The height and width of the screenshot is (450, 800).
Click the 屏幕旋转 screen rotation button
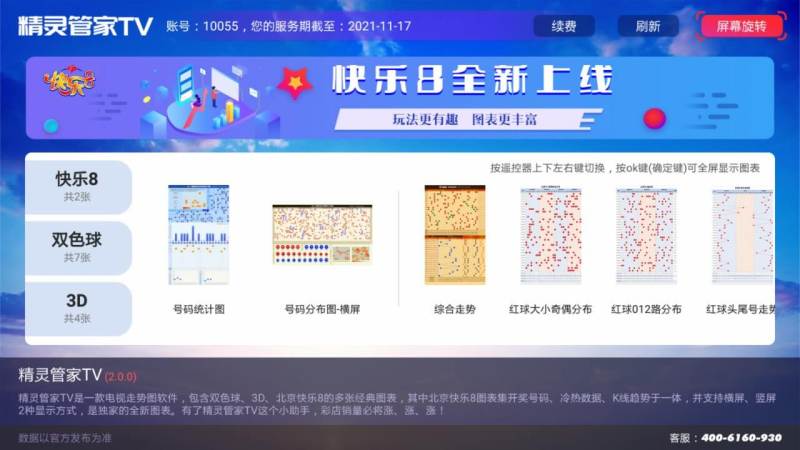[741, 26]
